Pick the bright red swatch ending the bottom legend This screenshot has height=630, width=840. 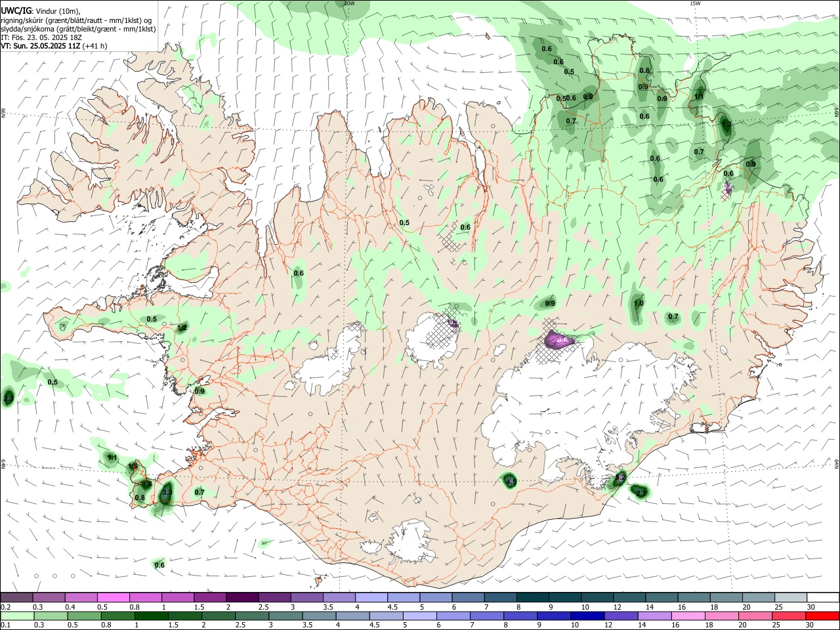pos(823,616)
